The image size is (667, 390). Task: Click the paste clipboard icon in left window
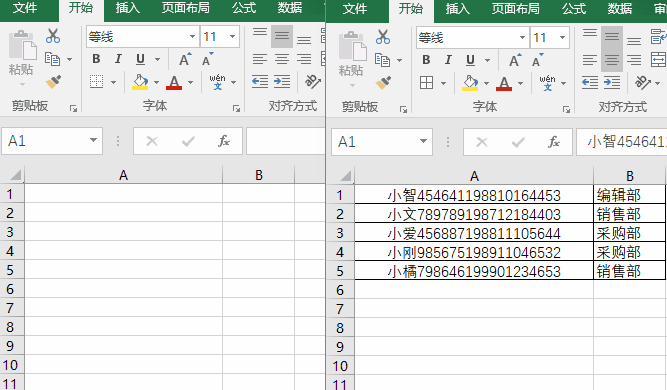click(x=22, y=45)
